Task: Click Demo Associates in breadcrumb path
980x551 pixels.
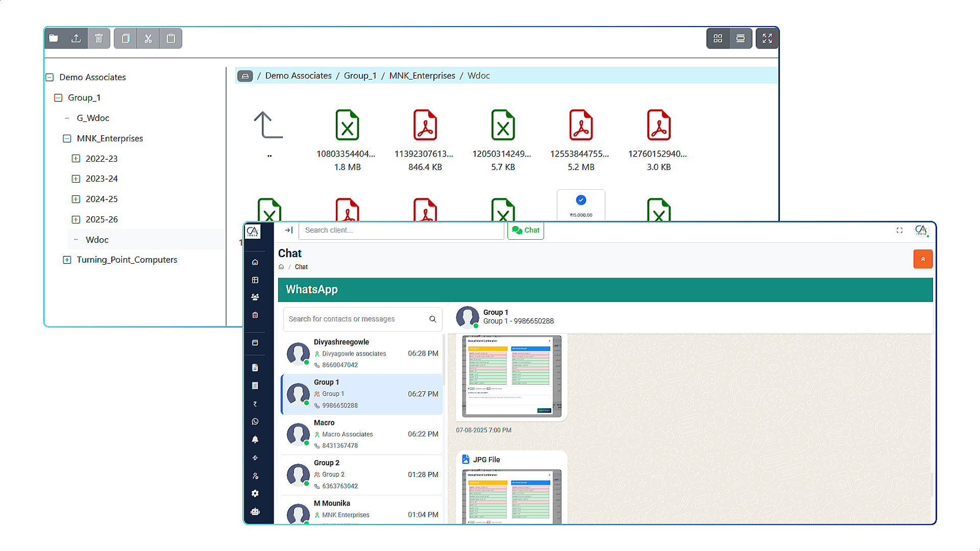Action: pyautogui.click(x=298, y=76)
